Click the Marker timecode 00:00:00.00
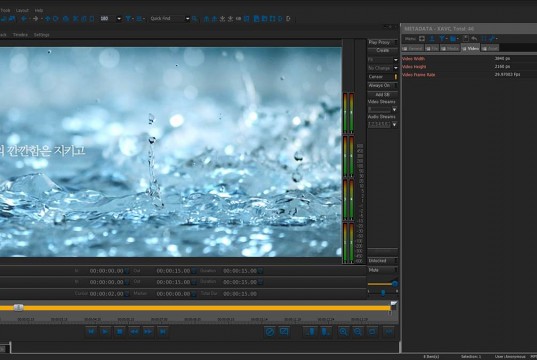Screen dimensions: 537x360 tap(173, 294)
